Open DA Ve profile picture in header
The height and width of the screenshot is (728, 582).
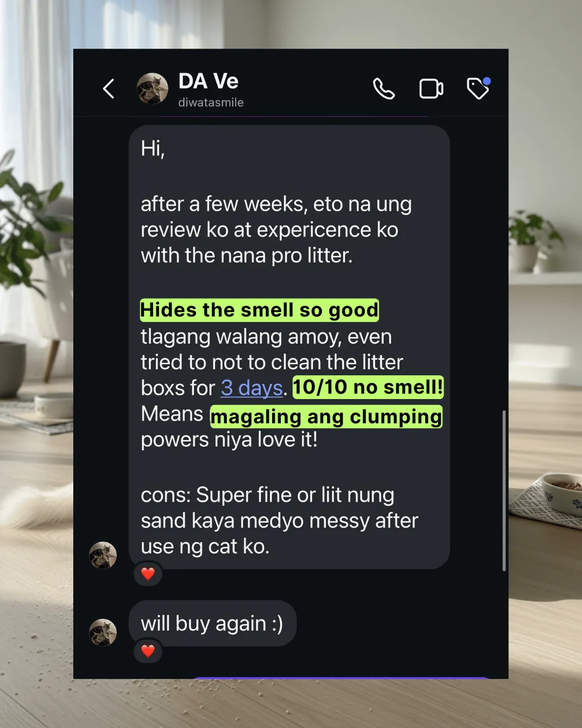(x=153, y=88)
